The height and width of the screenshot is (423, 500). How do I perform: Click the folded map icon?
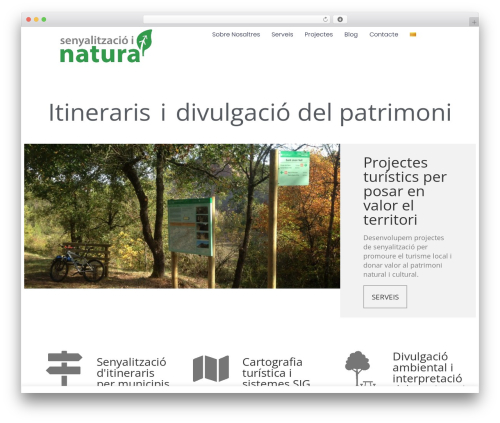point(211,368)
